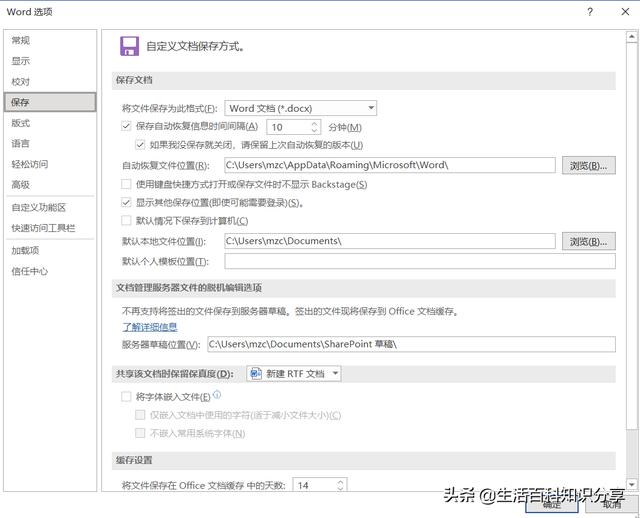Open the 了解详细信息 link
The image size is (640, 518).
click(150, 327)
